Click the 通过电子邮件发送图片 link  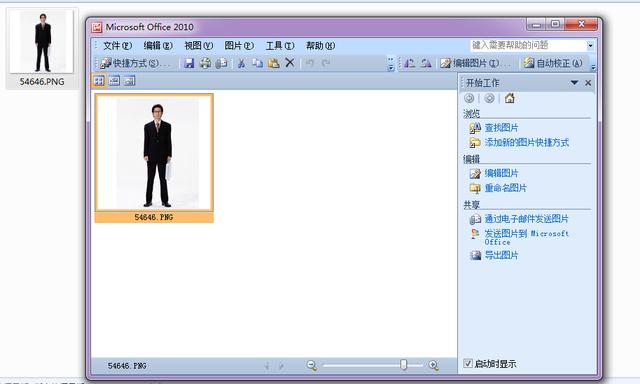pyautogui.click(x=527, y=219)
